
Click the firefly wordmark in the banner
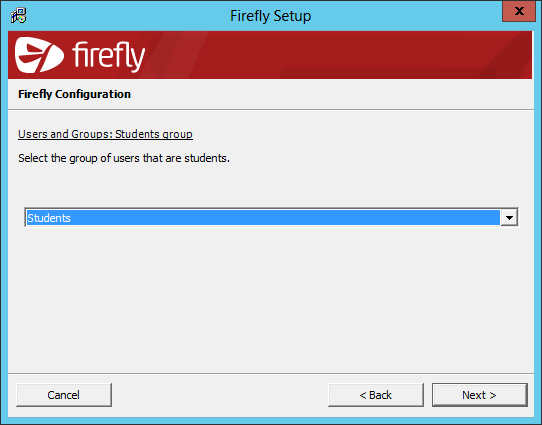pos(109,56)
